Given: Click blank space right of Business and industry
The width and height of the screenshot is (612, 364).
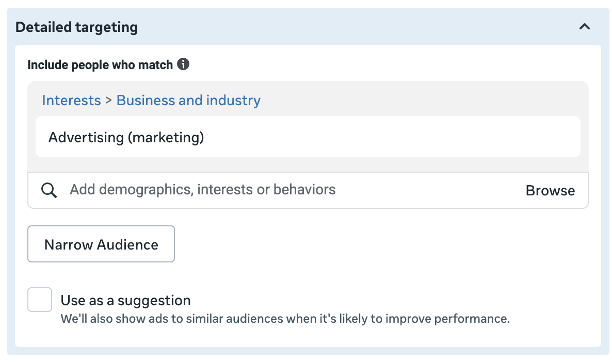Looking at the screenshot, I should (413, 100).
